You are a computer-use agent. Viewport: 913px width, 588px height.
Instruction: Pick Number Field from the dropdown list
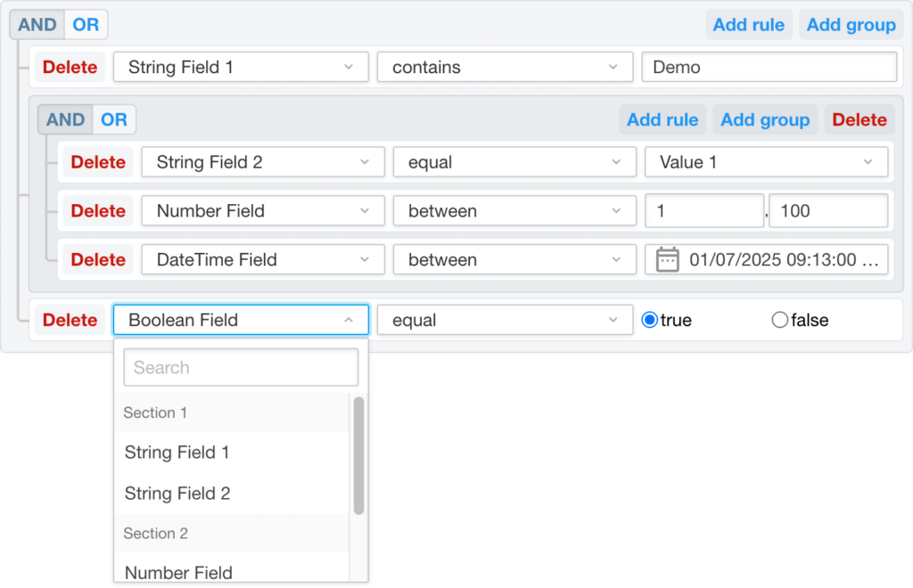pyautogui.click(x=178, y=573)
